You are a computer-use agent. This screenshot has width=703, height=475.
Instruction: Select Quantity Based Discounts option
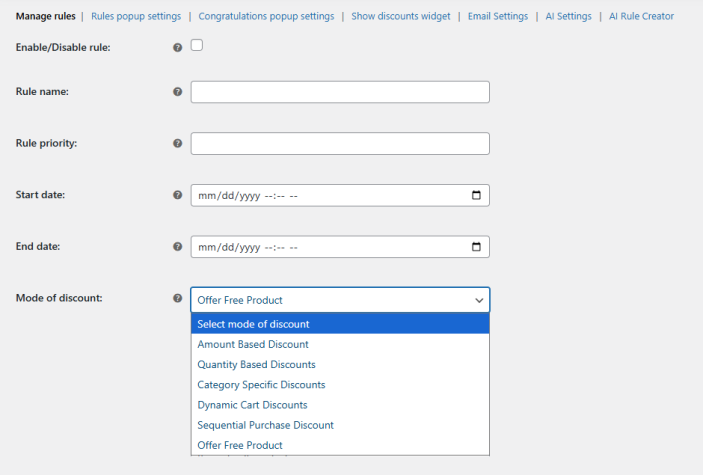(256, 364)
